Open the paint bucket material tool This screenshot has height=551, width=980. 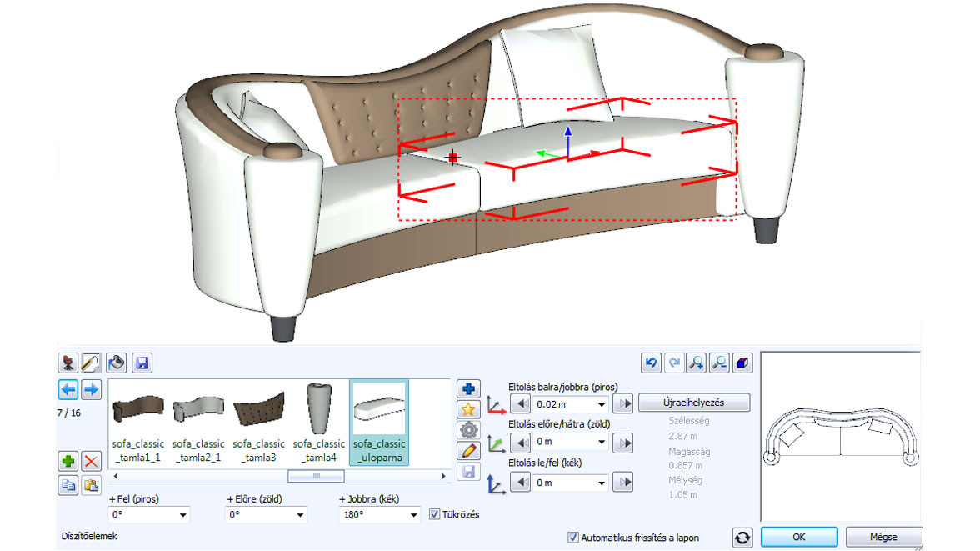(x=117, y=363)
